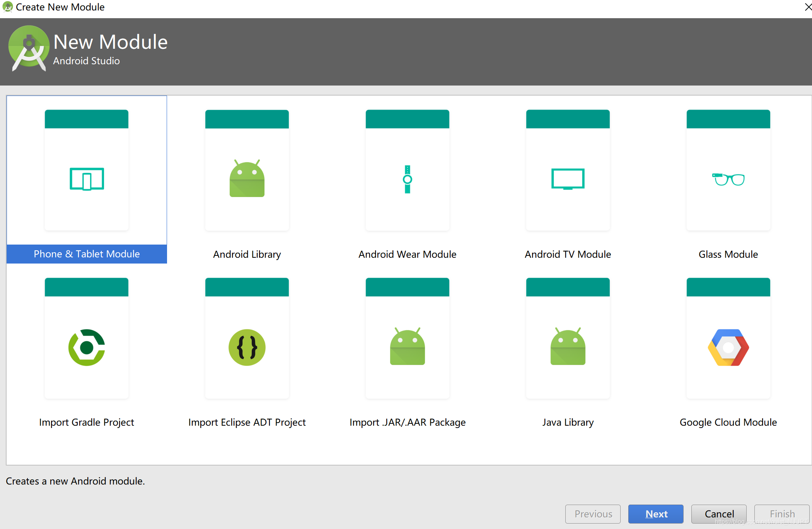This screenshot has width=812, height=529.
Task: Choose the Android Library robot icon
Action: coord(247,178)
